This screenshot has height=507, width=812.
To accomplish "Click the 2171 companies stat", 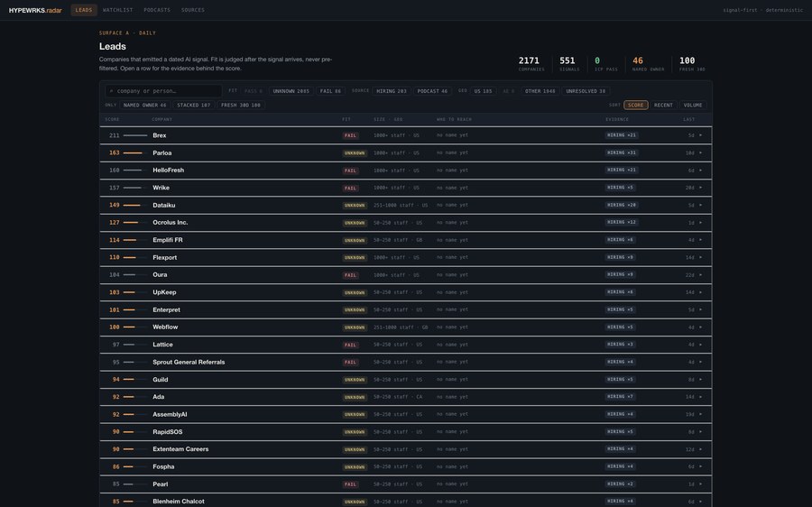I will pyautogui.click(x=531, y=64).
